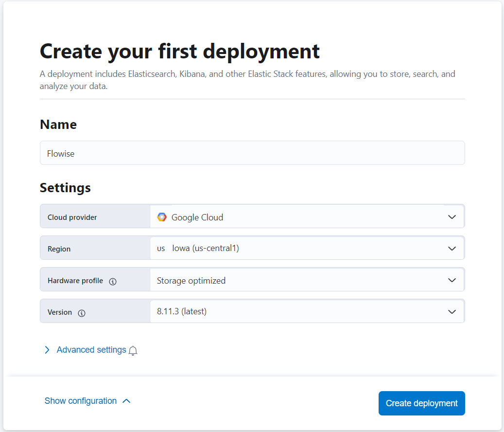Click the Google Cloud logo icon
The image size is (504, 432).
[162, 217]
